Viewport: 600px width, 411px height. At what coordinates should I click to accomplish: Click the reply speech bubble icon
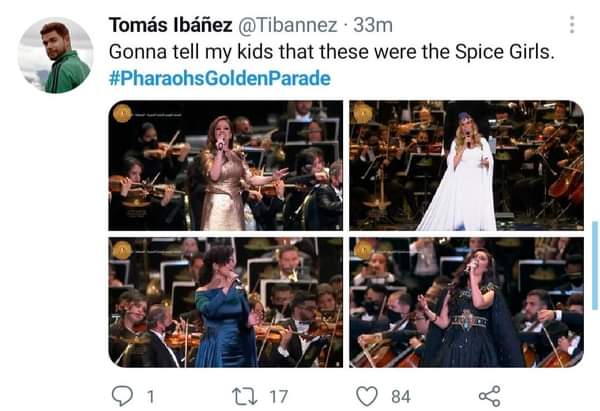coord(123,396)
